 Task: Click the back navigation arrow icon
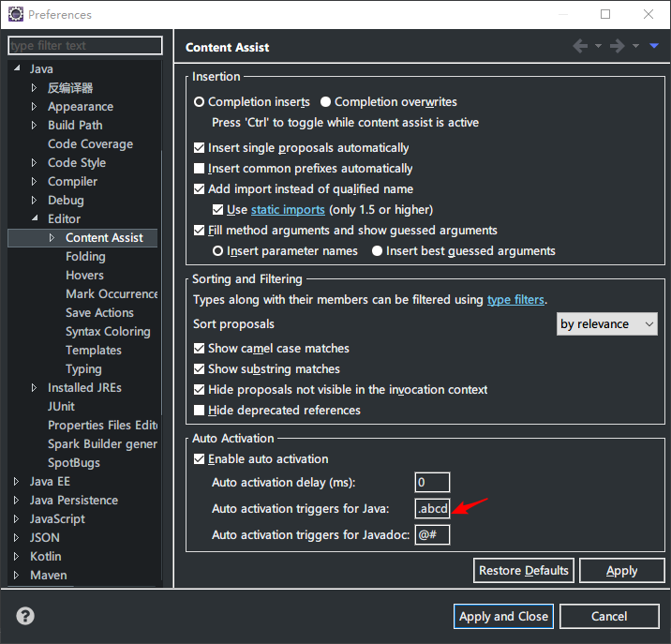[x=580, y=47]
